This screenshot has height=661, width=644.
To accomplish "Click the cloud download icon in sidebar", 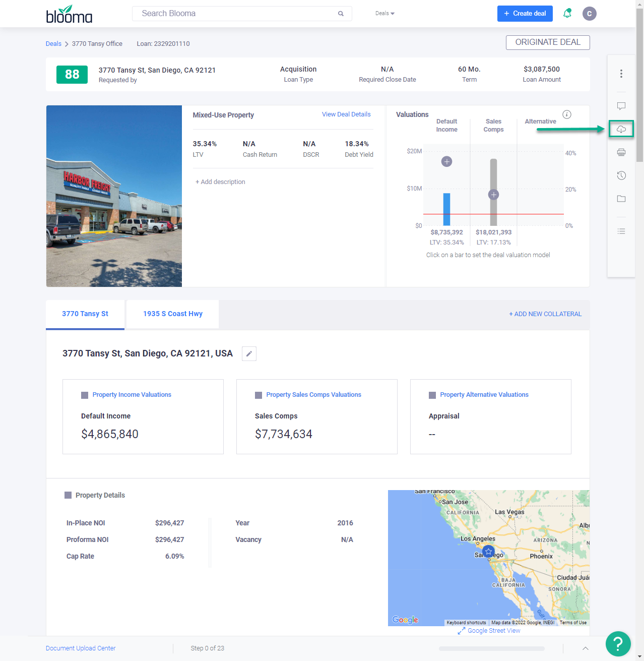I will coord(621,130).
